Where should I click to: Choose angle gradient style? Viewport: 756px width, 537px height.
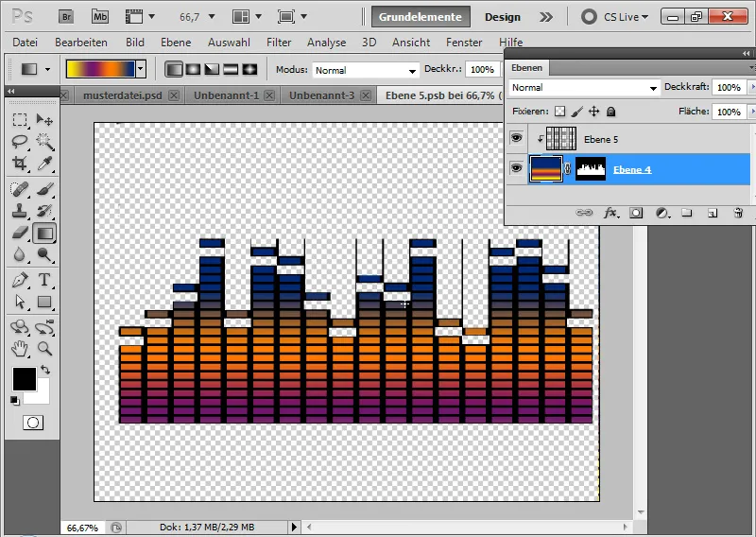click(x=212, y=69)
